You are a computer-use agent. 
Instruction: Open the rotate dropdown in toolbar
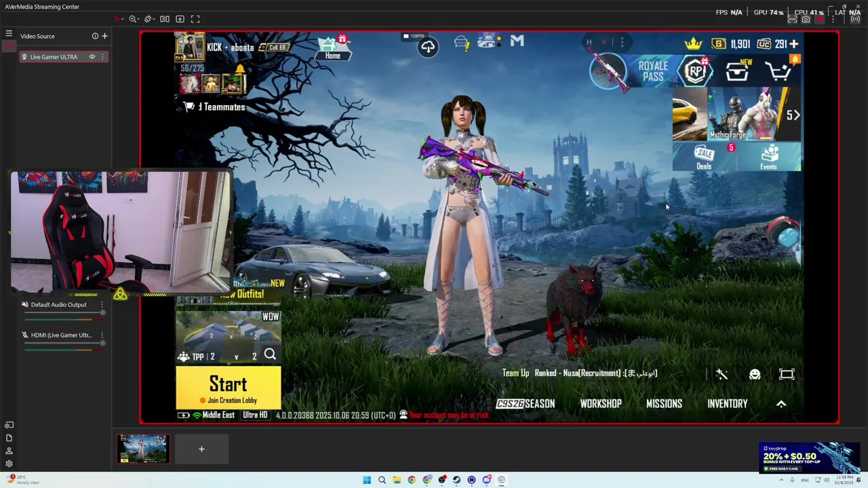(150, 19)
